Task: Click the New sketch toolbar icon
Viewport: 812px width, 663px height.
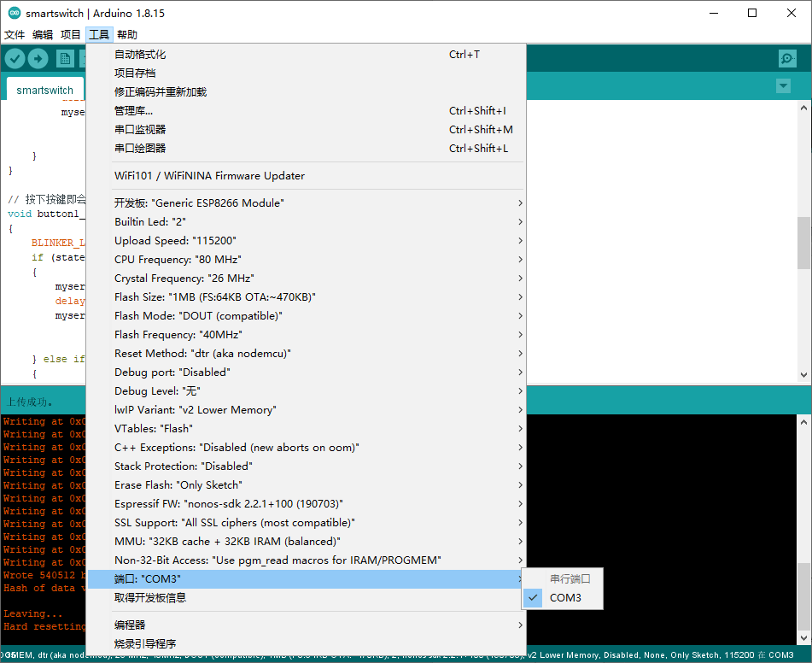Action: 65,59
